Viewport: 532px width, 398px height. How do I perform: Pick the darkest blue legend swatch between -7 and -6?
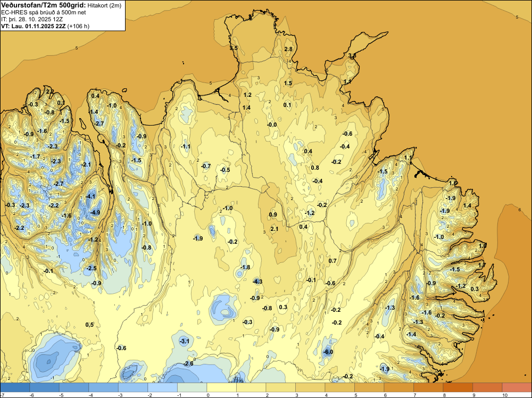coord(15,387)
